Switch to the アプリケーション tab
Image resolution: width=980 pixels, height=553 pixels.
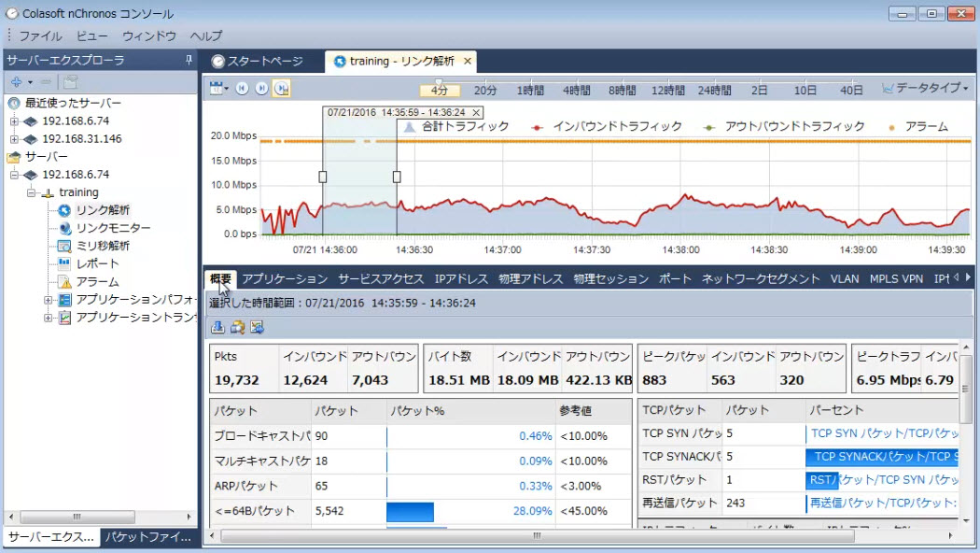285,279
